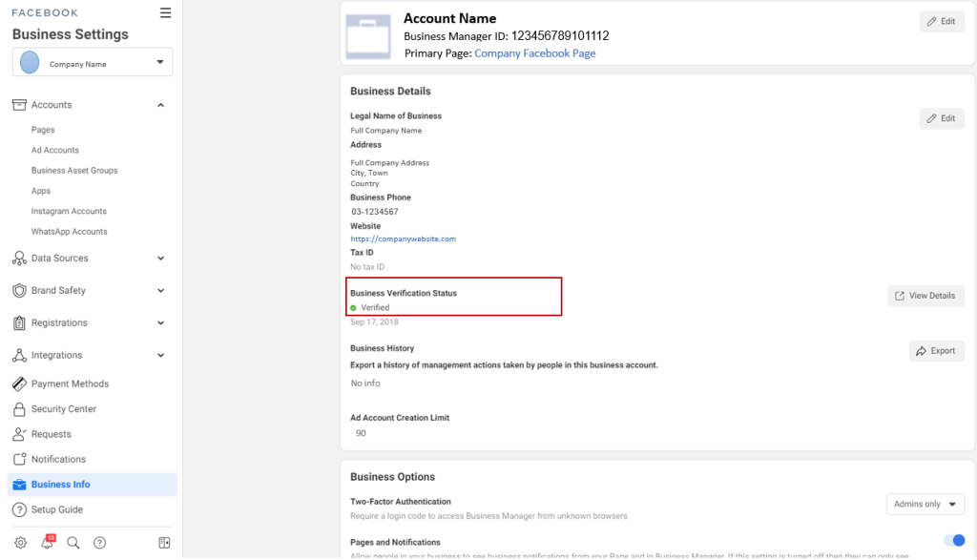977x560 pixels.
Task: Click the Brand Safety shield icon
Action: coord(19,290)
